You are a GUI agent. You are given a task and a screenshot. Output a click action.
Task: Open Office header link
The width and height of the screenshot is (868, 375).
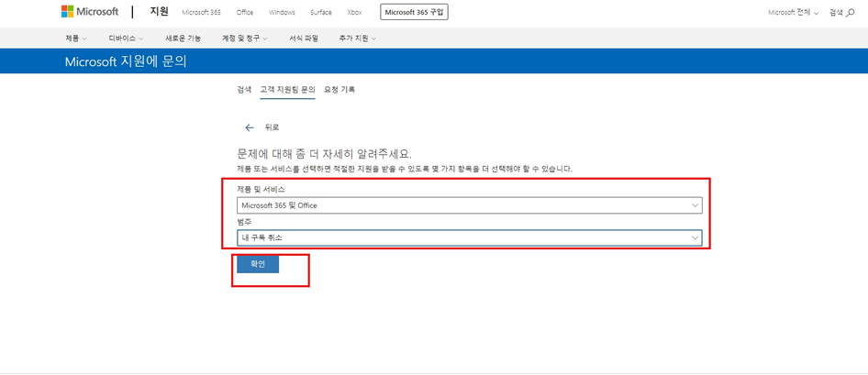[x=245, y=12]
